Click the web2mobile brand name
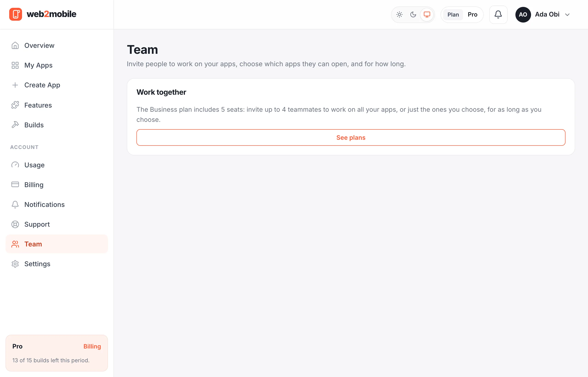The width and height of the screenshot is (588, 377). [51, 14]
